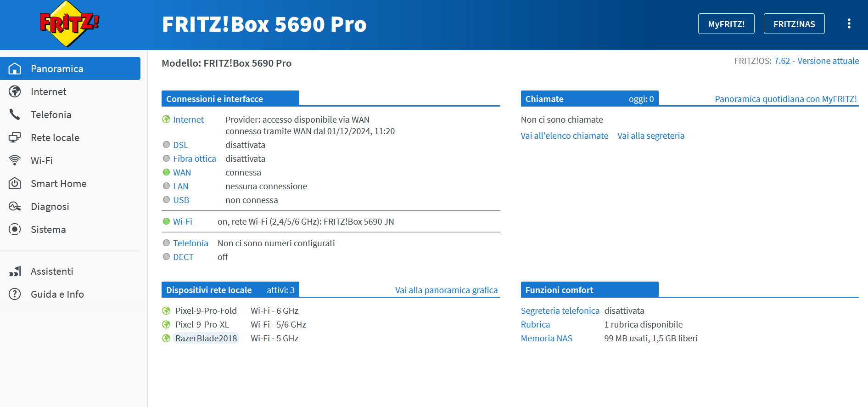Click the Guida e Info question icon
868x407 pixels.
pyautogui.click(x=15, y=294)
